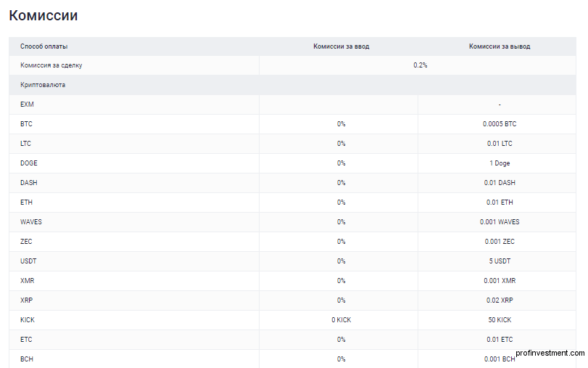Click the 0 KICK deposit fee

click(x=341, y=320)
